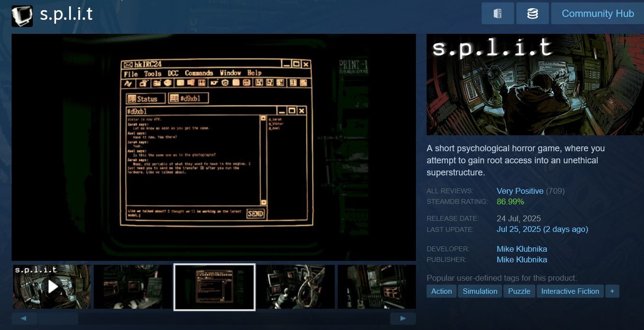Click the thumbnail strip scrollbar handle
Viewport: 644px width, 330px height.
[x=58, y=318]
